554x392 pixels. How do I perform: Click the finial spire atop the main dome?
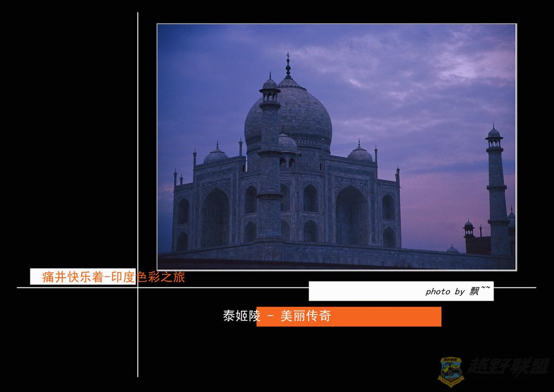pyautogui.click(x=288, y=65)
